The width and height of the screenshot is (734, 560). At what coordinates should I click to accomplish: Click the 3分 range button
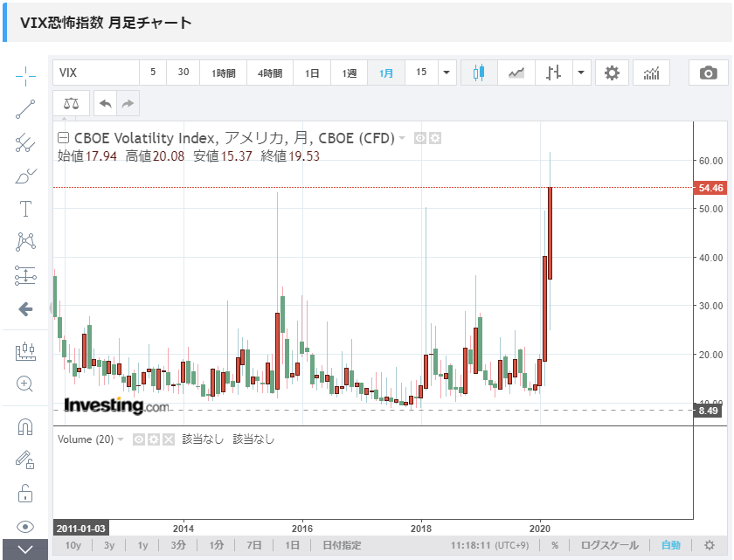click(178, 545)
